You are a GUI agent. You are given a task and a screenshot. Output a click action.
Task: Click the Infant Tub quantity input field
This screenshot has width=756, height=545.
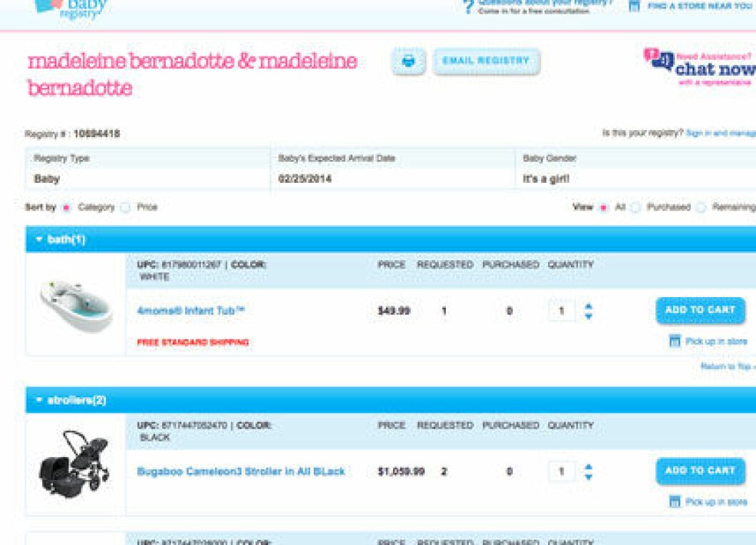pos(562,311)
